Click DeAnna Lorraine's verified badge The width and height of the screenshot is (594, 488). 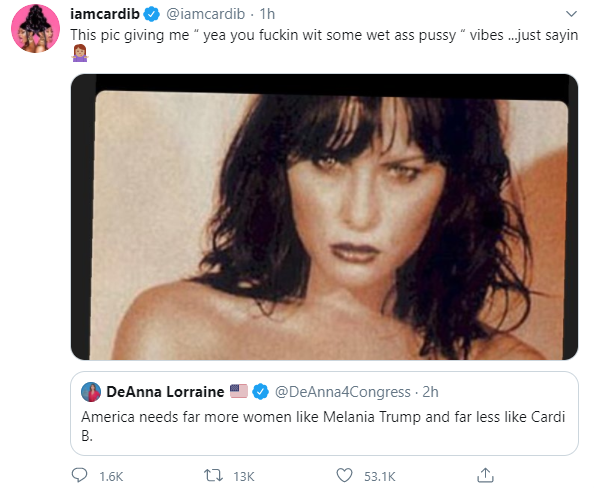coord(260,392)
